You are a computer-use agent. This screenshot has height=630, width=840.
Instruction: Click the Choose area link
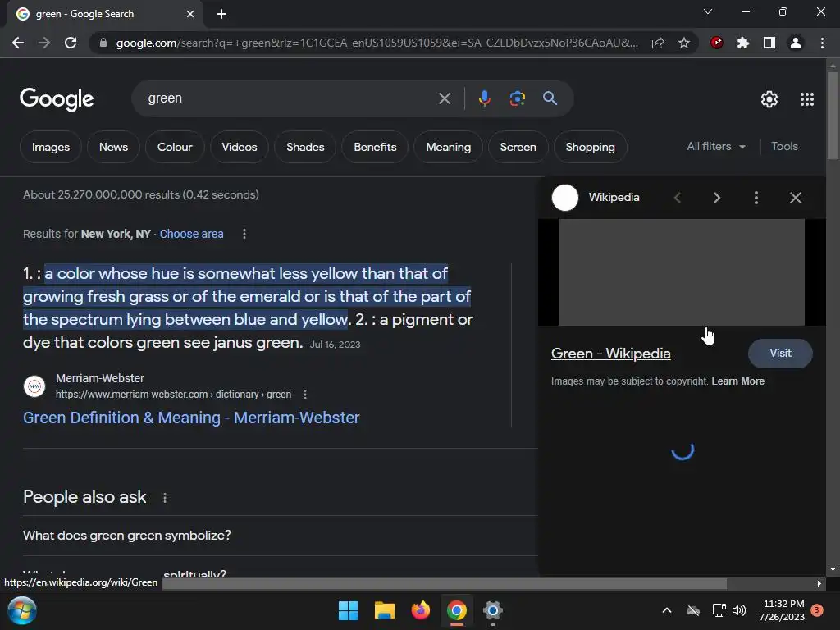[191, 234]
